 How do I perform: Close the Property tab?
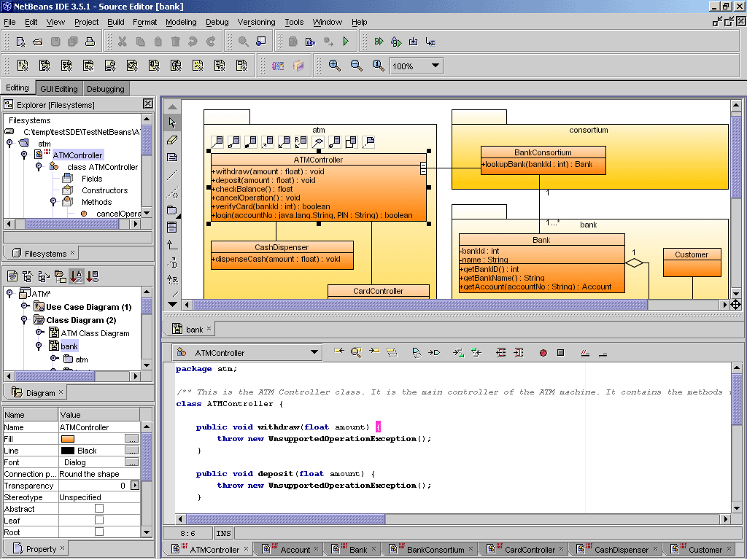point(63,548)
